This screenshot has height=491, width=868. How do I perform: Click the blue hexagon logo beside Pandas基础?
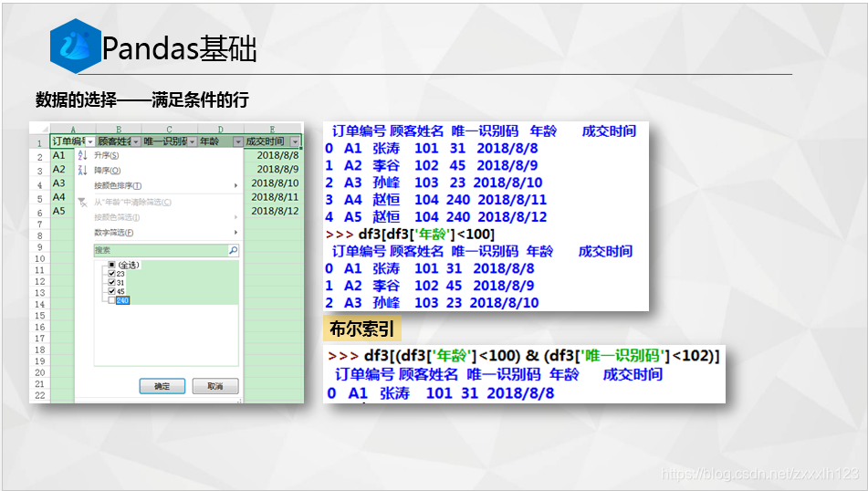[76, 47]
